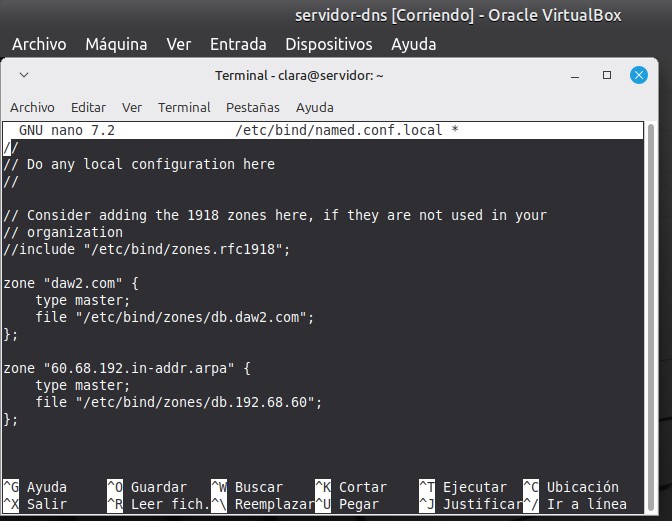Open the Terminal's Ayuda menu
Image resolution: width=672 pixels, height=521 pixels.
314,107
